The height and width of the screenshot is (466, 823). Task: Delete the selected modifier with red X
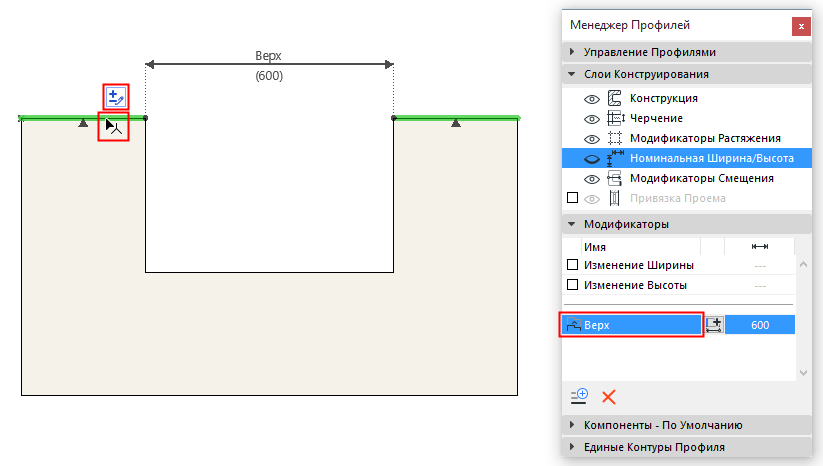[x=609, y=397]
